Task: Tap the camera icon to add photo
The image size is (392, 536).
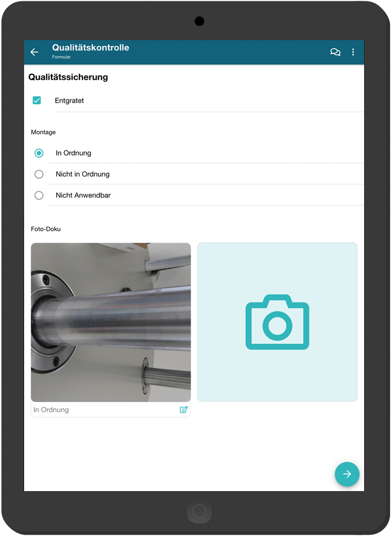Action: (x=277, y=322)
